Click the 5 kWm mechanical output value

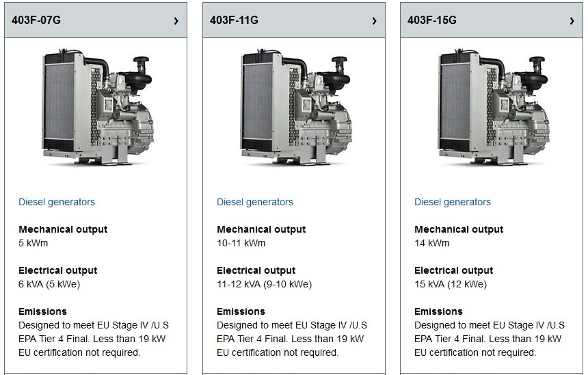pos(34,243)
